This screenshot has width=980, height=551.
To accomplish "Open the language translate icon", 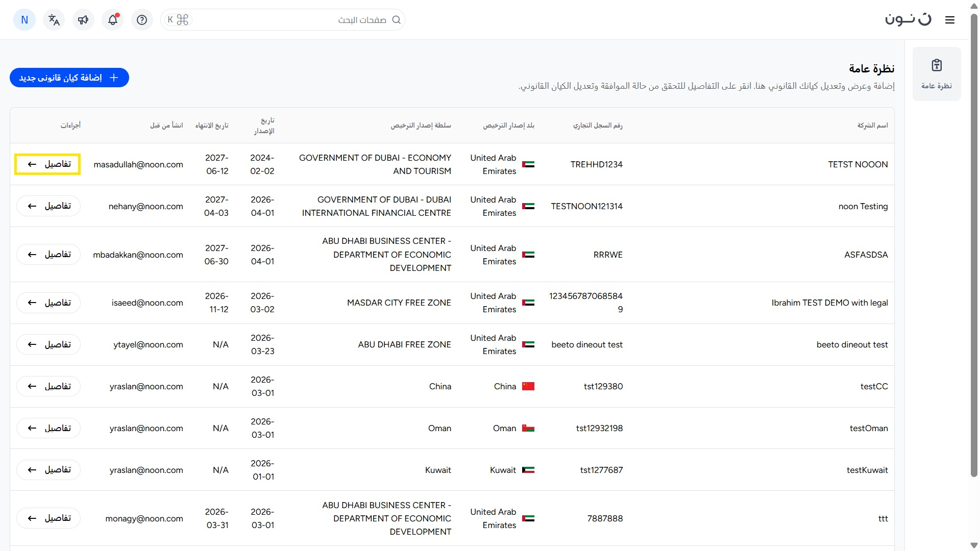I will pyautogui.click(x=54, y=20).
